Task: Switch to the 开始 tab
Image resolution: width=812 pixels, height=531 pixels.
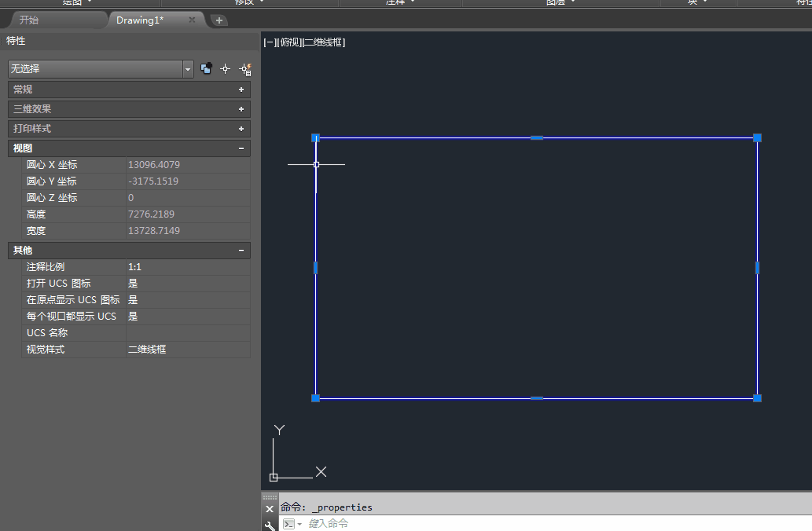Action: [x=29, y=20]
